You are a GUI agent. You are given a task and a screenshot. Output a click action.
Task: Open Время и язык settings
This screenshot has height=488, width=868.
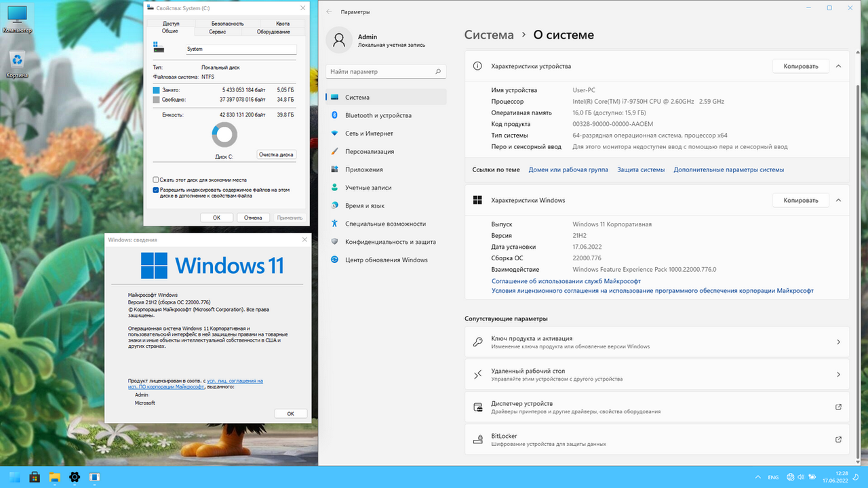click(386, 205)
